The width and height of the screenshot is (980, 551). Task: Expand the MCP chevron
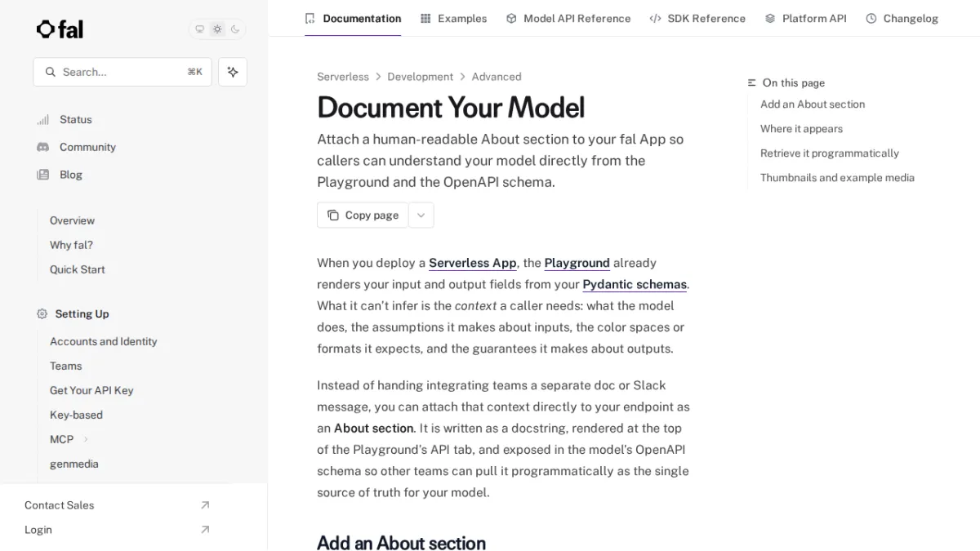86,439
